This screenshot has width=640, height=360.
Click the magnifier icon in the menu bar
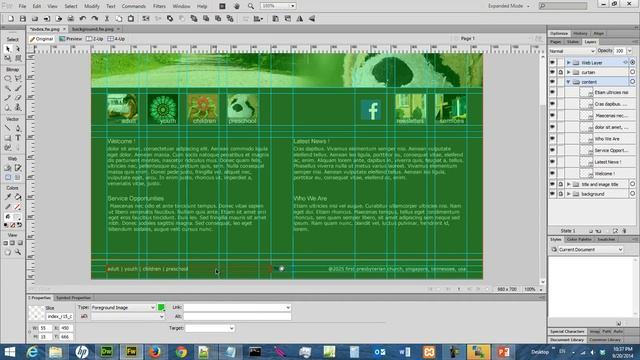[251, 6]
